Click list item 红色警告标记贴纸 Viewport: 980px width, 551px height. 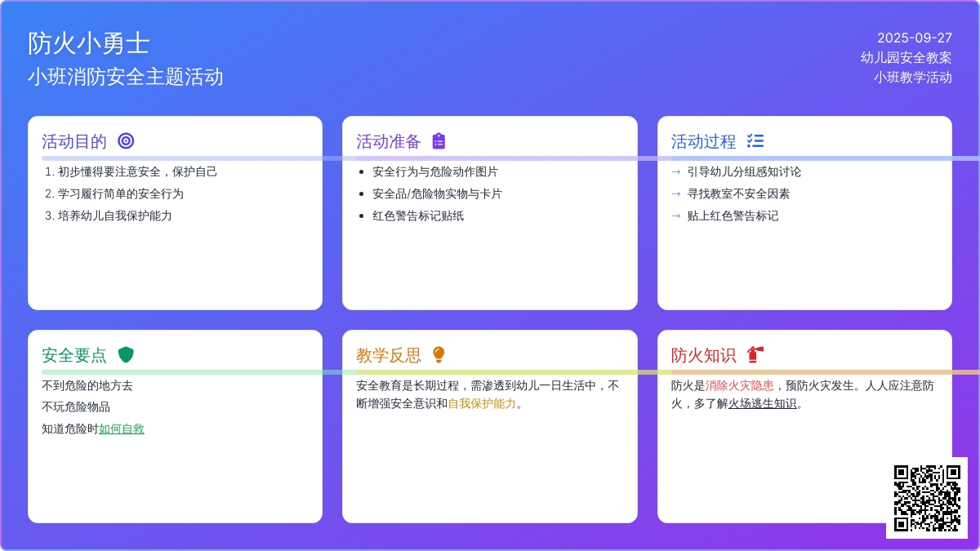418,216
